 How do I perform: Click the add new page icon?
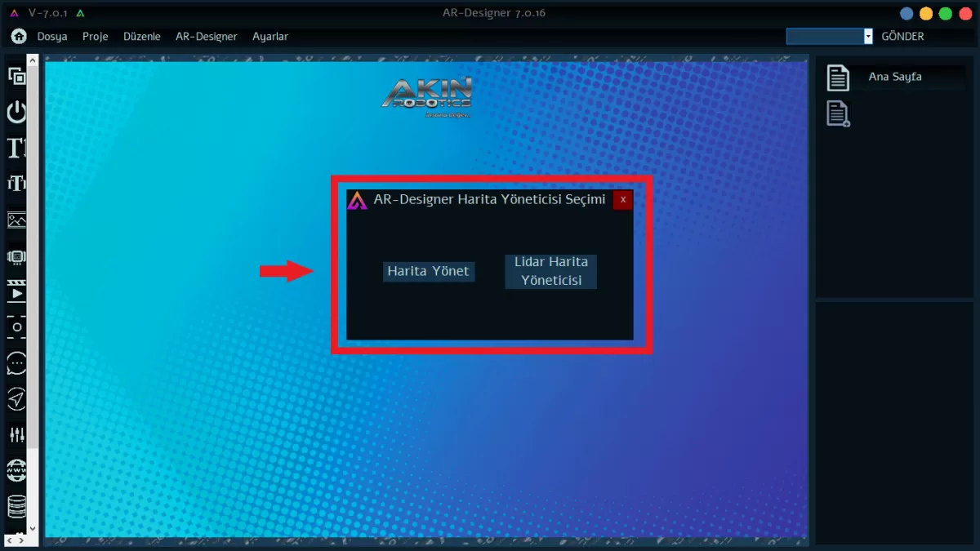click(x=838, y=113)
